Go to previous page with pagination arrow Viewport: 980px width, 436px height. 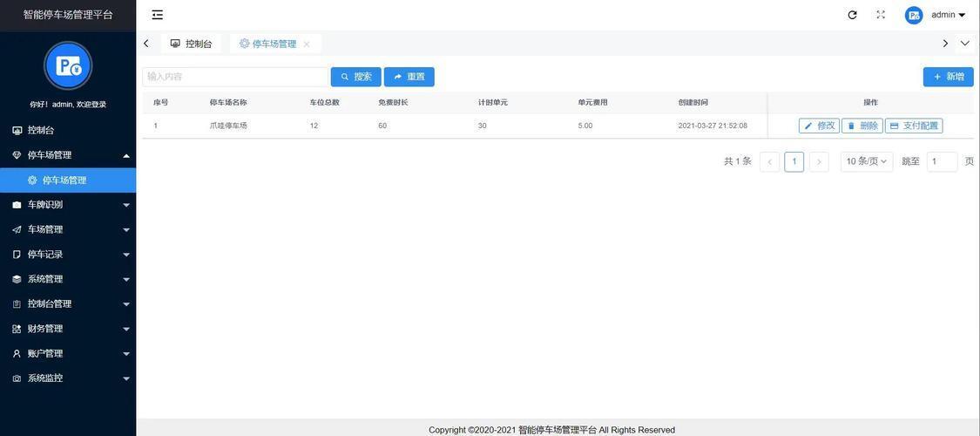click(x=769, y=161)
